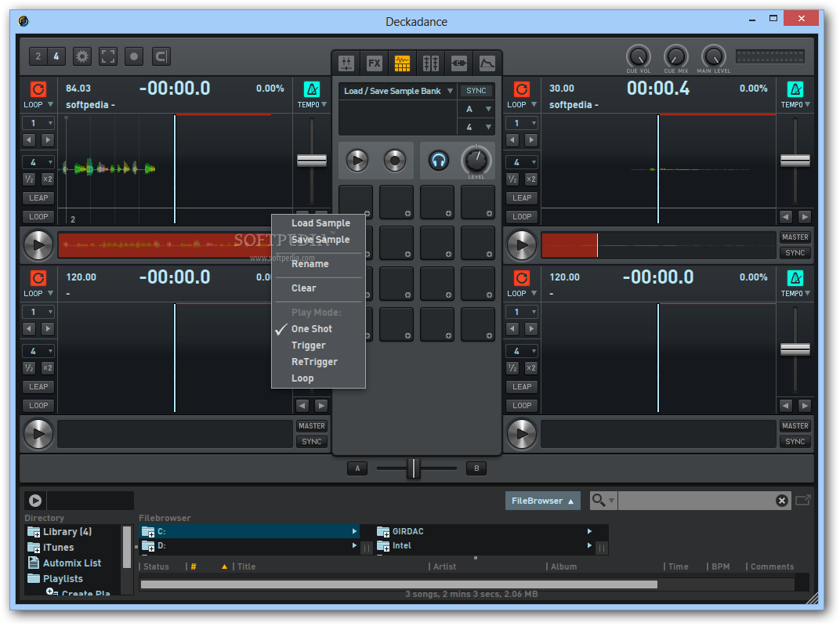Switch to 4-deck layout
Screen dimensions: 840x626
pos(56,56)
